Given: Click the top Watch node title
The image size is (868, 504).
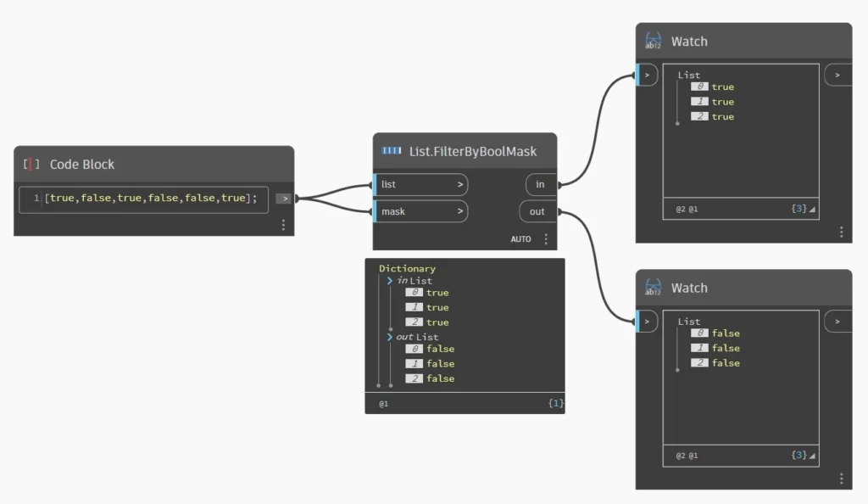Looking at the screenshot, I should [689, 41].
